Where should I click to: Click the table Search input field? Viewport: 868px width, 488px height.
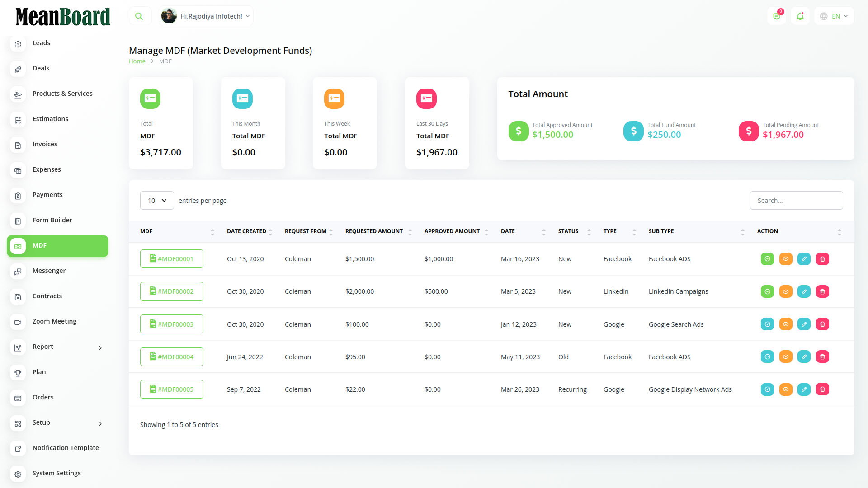[x=796, y=201]
